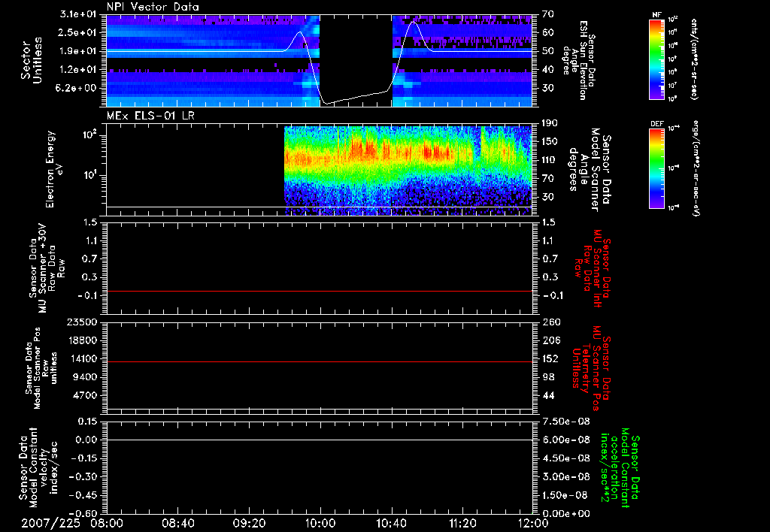Screen dimensions: 770x532
Task: Click the 'Model Scanner Angle degrees' axis title
Action: tap(584, 170)
